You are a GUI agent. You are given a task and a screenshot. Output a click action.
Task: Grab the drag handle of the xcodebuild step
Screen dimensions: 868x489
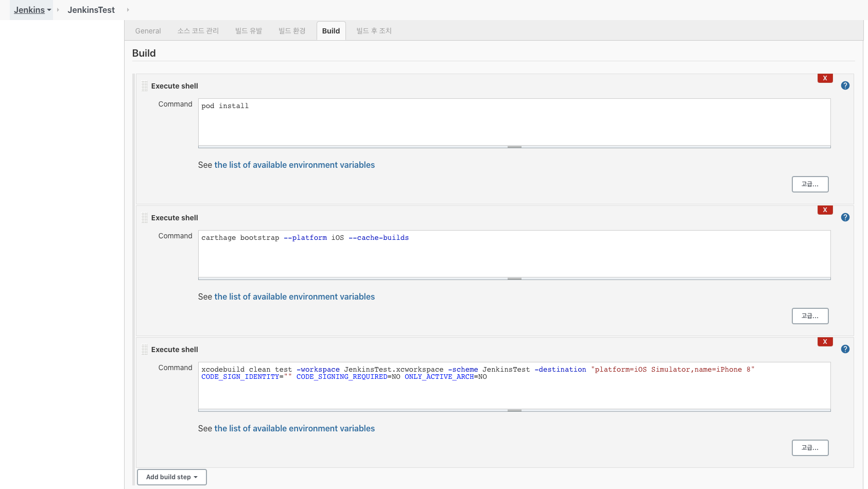[144, 350]
